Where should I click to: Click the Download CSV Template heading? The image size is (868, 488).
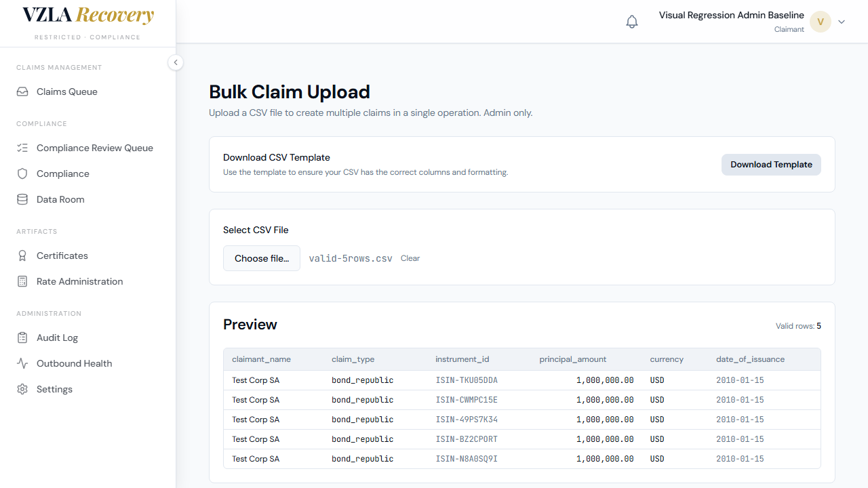(277, 157)
